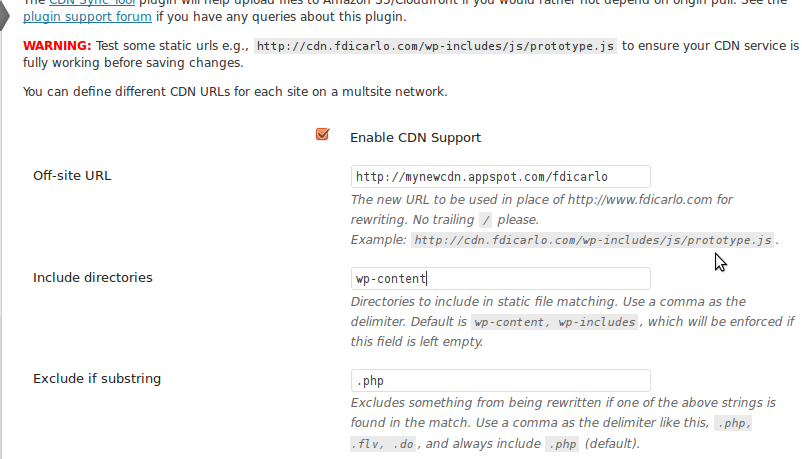Click the dark arrow at left edge

tap(5, 15)
